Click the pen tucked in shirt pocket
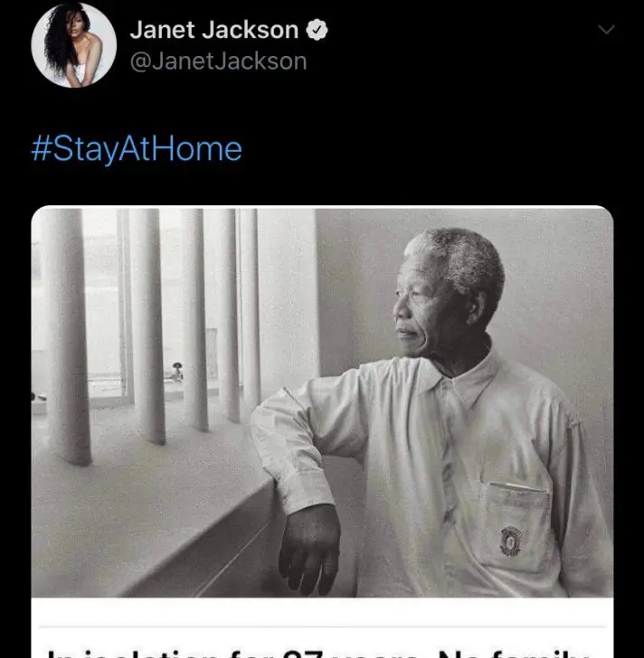The height and width of the screenshot is (658, 644). (x=519, y=487)
